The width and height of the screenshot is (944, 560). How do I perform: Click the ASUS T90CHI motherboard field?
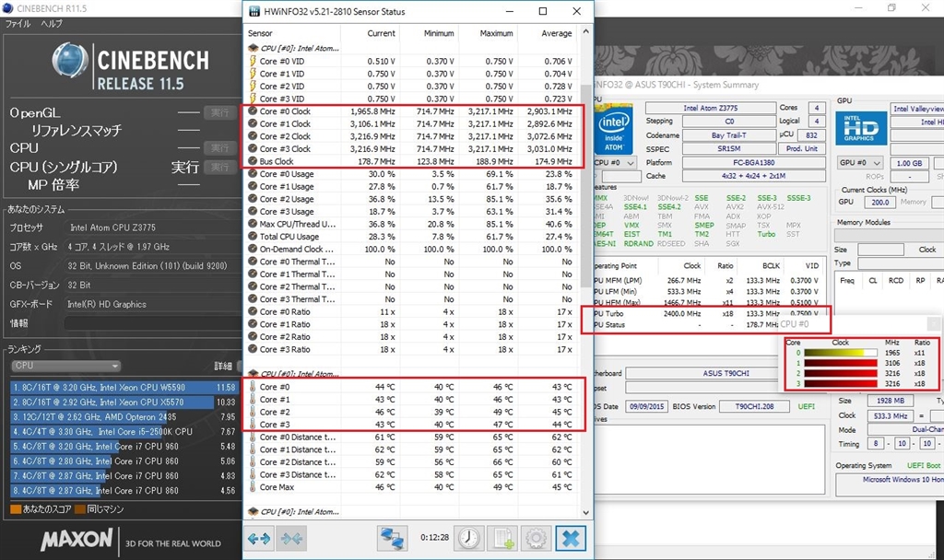coord(726,374)
